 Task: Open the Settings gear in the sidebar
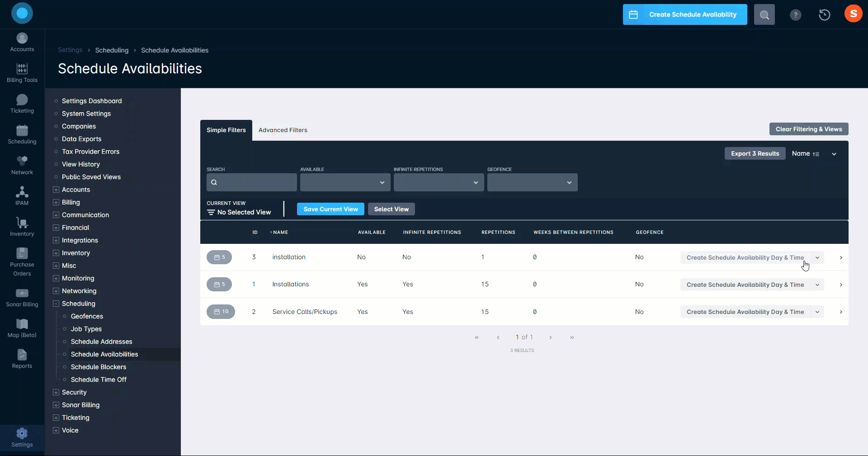coord(22,438)
